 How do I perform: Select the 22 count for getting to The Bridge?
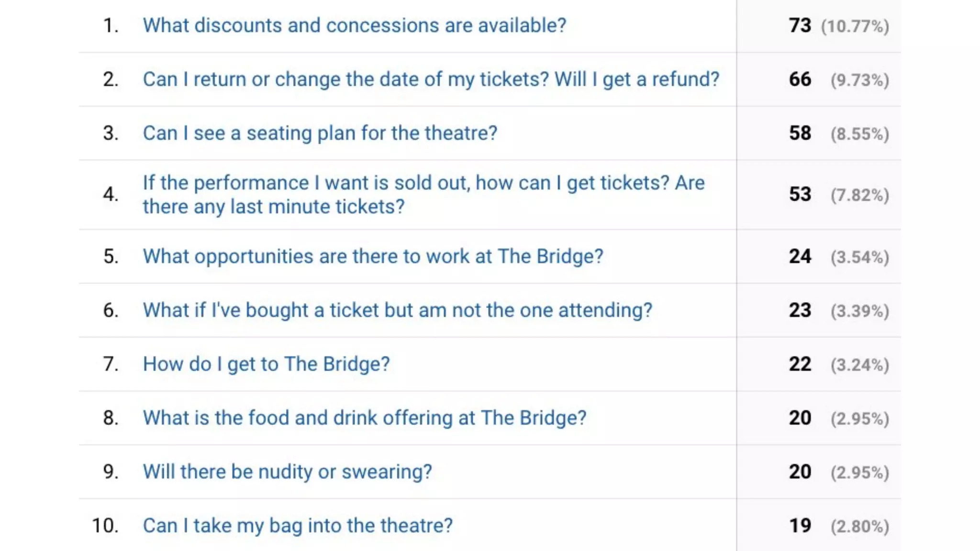800,364
